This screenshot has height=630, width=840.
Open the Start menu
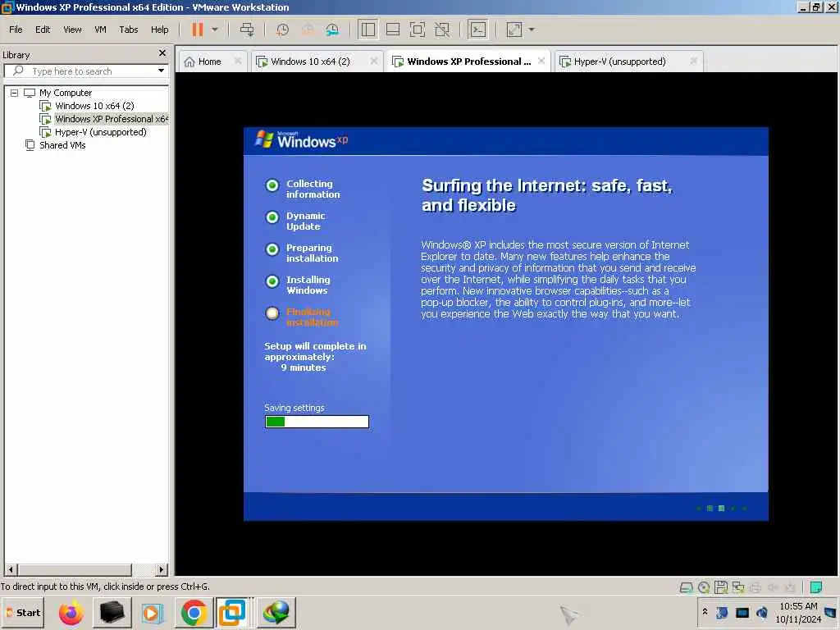click(22, 613)
